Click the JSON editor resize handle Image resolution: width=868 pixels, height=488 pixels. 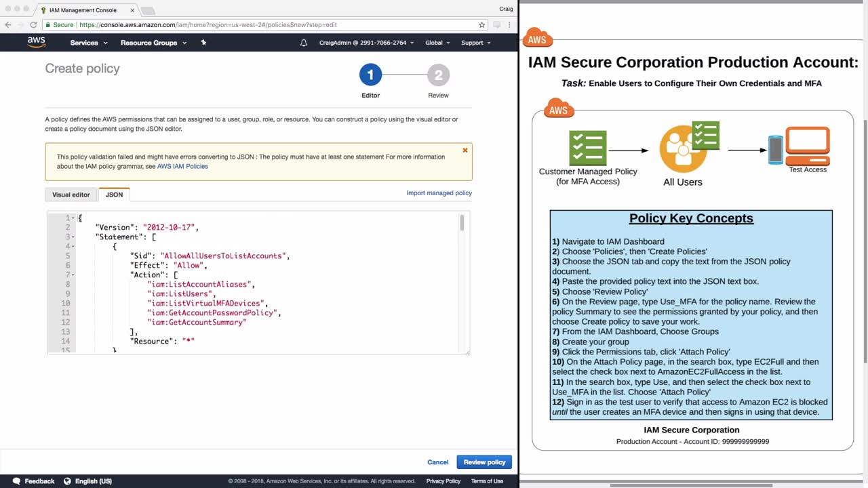(x=467, y=352)
